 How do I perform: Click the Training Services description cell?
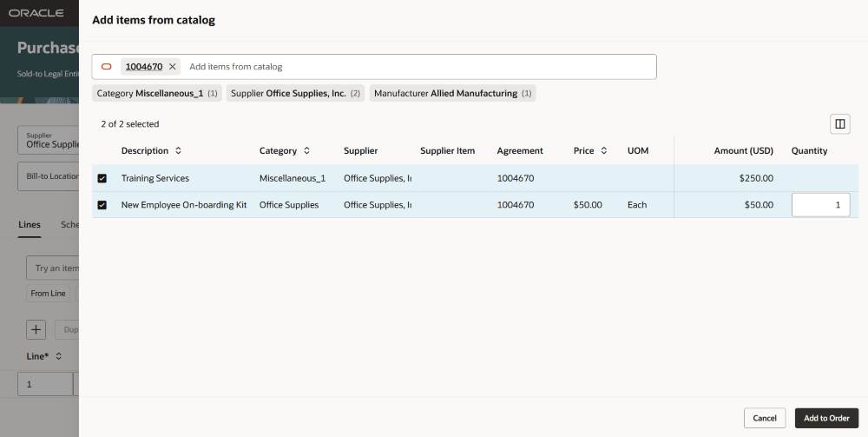pyautogui.click(x=155, y=178)
